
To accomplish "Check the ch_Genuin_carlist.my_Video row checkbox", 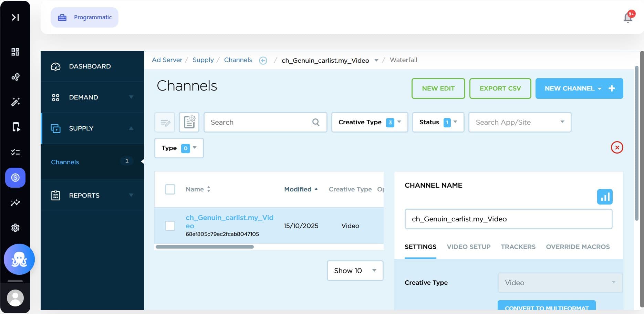I will pyautogui.click(x=170, y=226).
